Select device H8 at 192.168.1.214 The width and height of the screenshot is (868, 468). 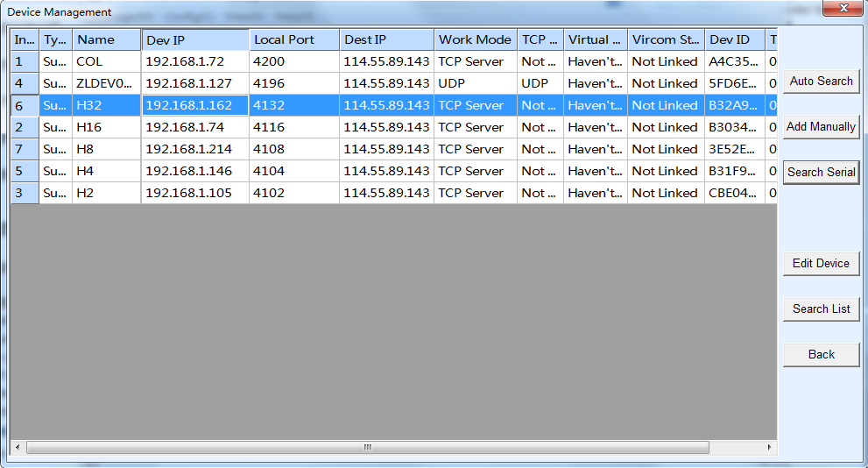click(105, 150)
